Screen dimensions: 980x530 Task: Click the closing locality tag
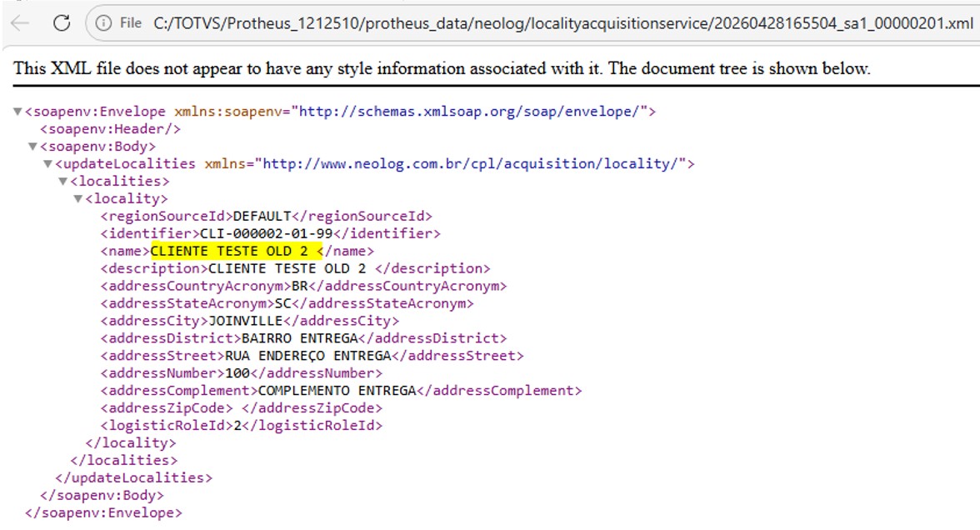131,443
